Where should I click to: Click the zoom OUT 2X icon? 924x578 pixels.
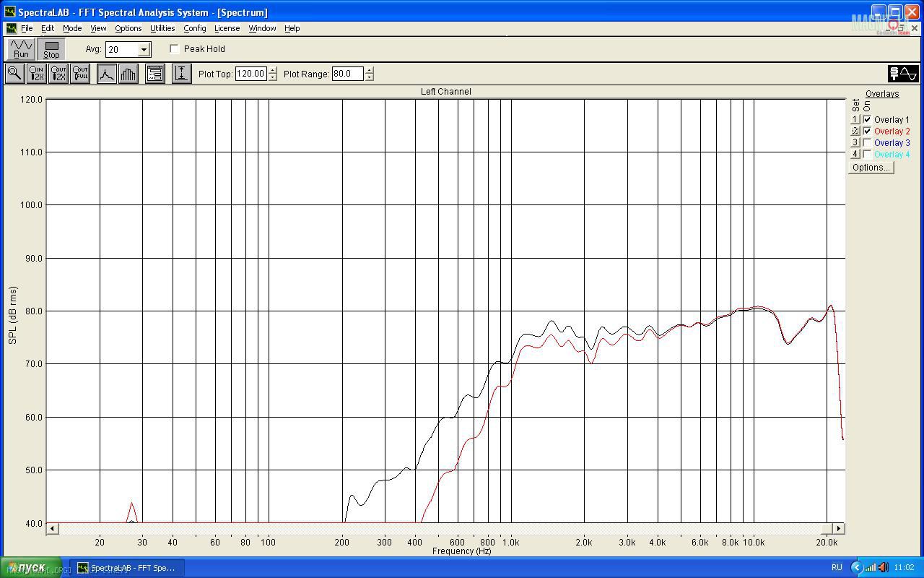58,73
